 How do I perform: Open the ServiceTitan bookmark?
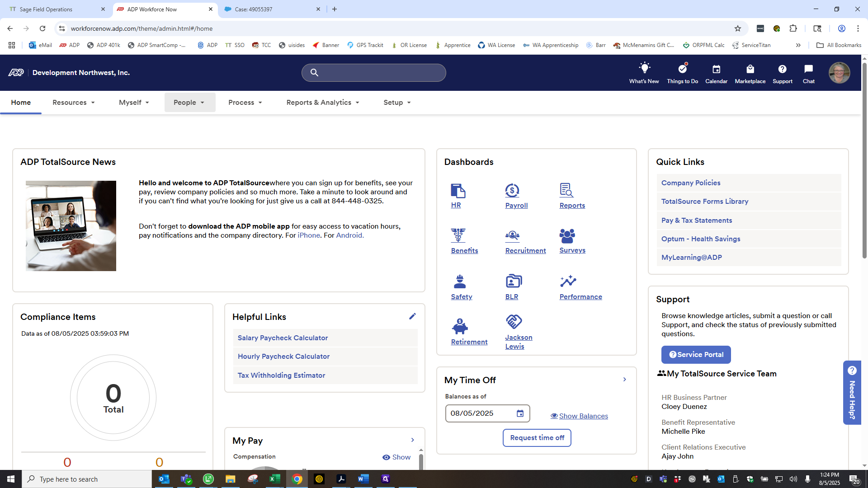click(x=751, y=45)
